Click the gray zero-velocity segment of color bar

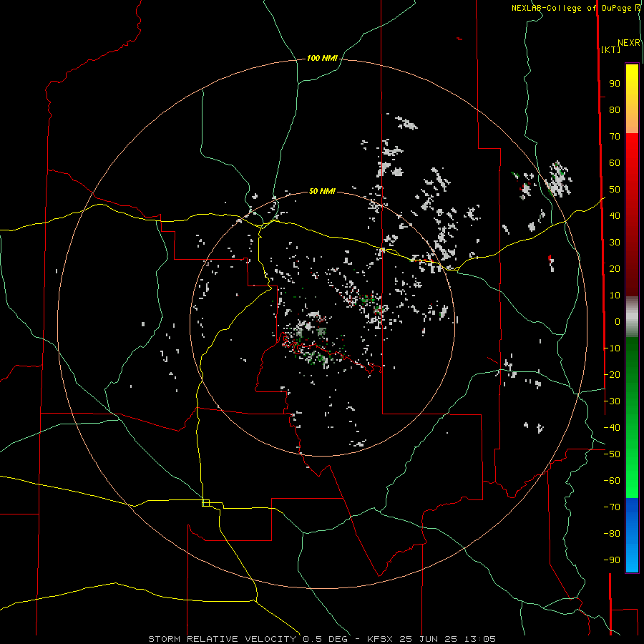click(632, 317)
